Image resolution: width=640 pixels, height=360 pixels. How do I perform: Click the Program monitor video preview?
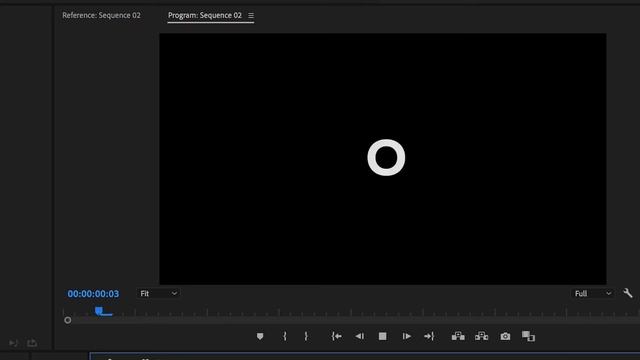click(x=382, y=159)
